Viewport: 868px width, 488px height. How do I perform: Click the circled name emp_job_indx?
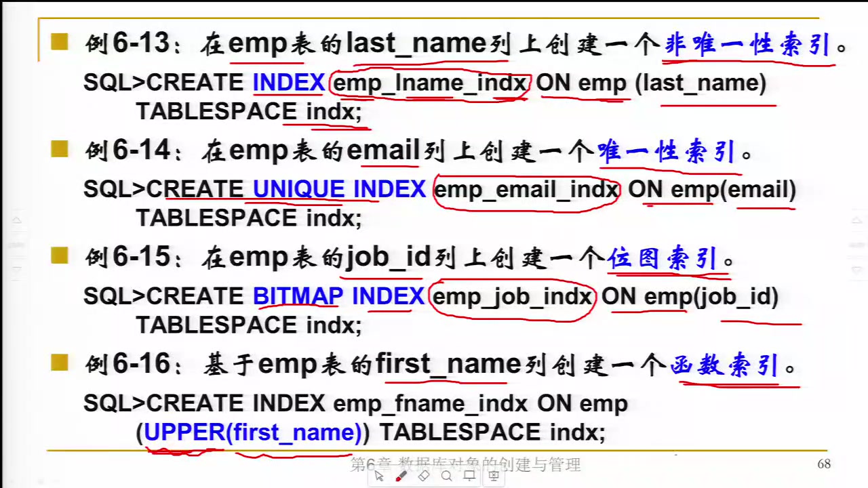(512, 297)
